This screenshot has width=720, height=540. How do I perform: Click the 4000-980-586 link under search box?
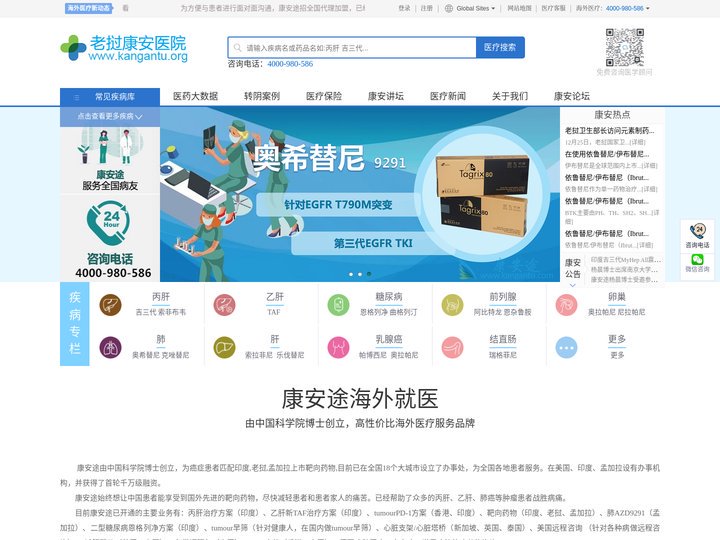290,64
